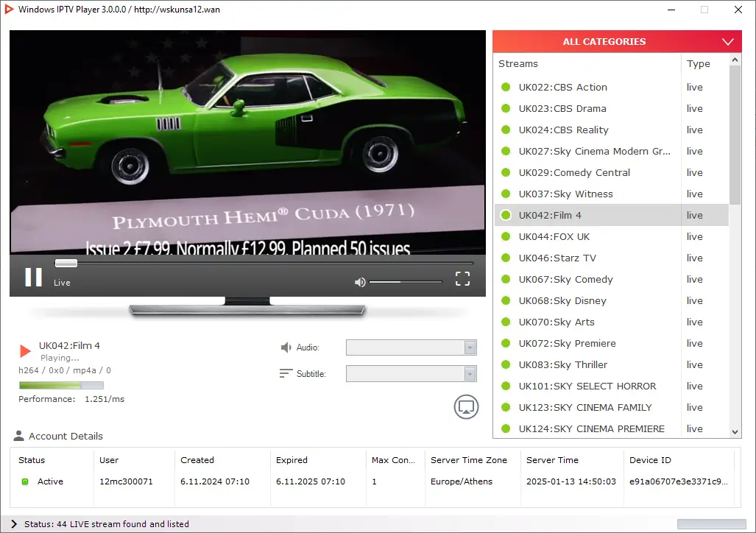
Task: Click the green dot for UK070:Sky Arts
Action: pyautogui.click(x=506, y=322)
